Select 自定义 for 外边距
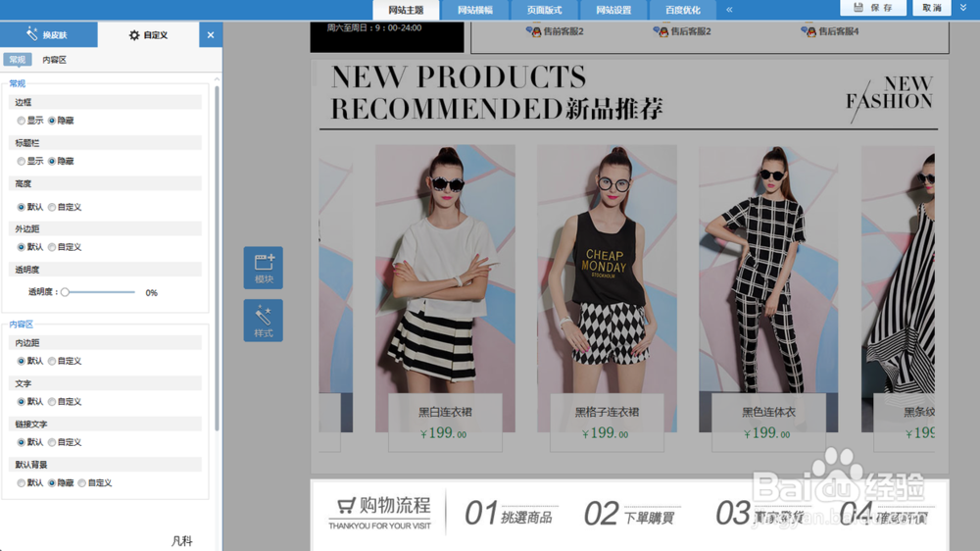The width and height of the screenshot is (980, 551). (52, 247)
